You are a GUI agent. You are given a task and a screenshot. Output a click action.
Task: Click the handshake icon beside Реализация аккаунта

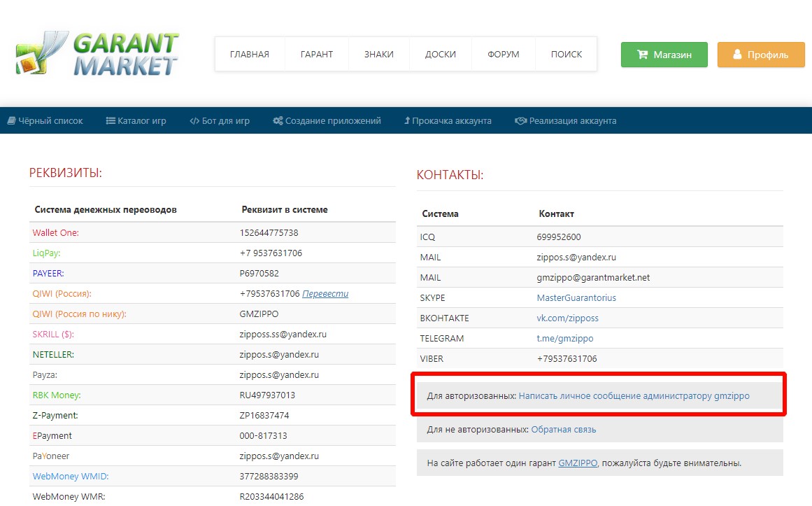[x=520, y=121]
